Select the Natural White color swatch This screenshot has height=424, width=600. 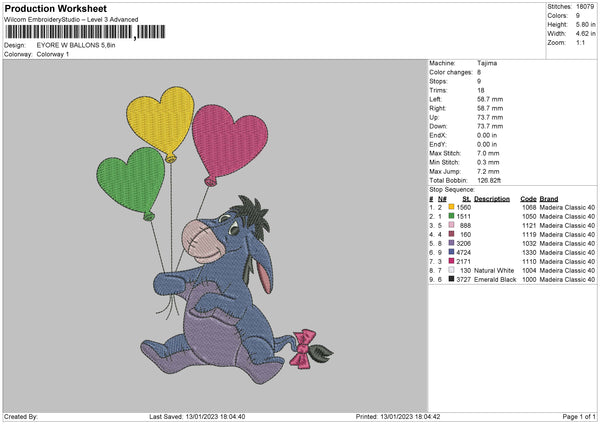click(451, 270)
